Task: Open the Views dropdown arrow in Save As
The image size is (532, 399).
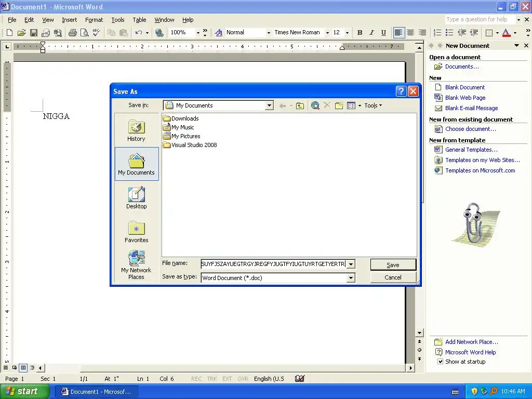Action: [x=360, y=105]
